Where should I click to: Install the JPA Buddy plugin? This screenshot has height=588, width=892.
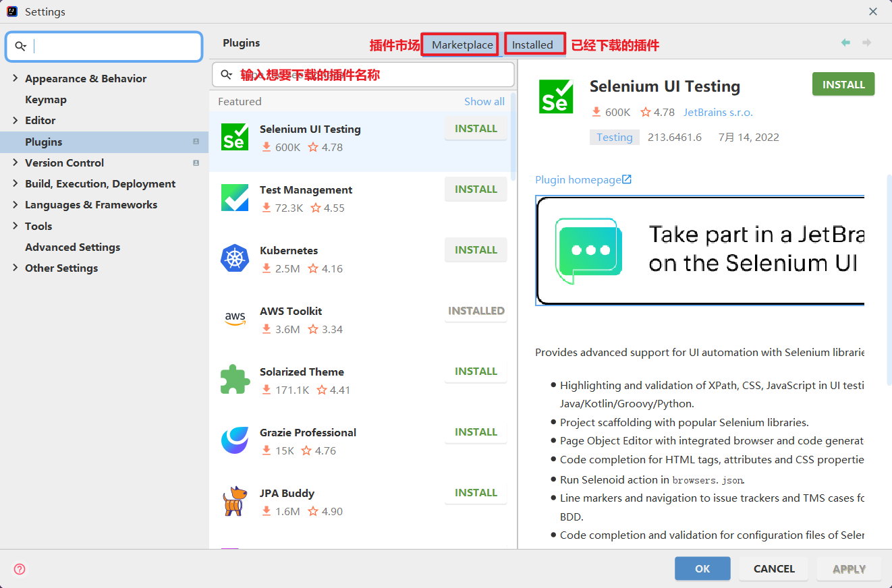(476, 493)
